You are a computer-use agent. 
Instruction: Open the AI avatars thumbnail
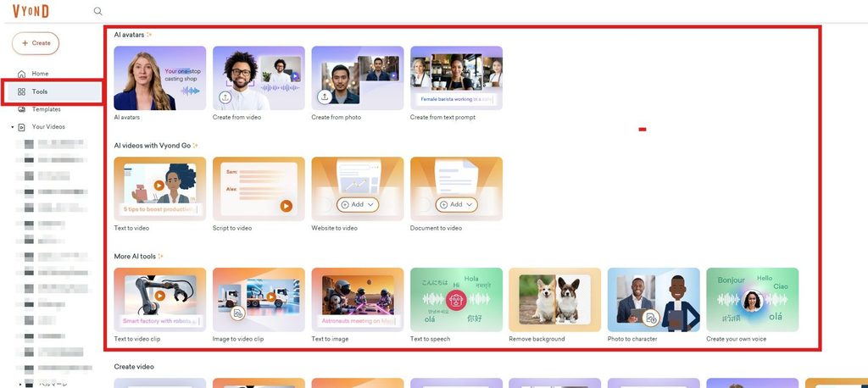pyautogui.click(x=160, y=78)
